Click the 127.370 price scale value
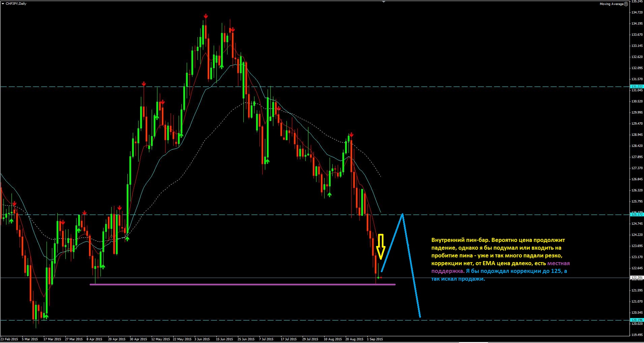This screenshot has width=644, height=343. (x=637, y=168)
